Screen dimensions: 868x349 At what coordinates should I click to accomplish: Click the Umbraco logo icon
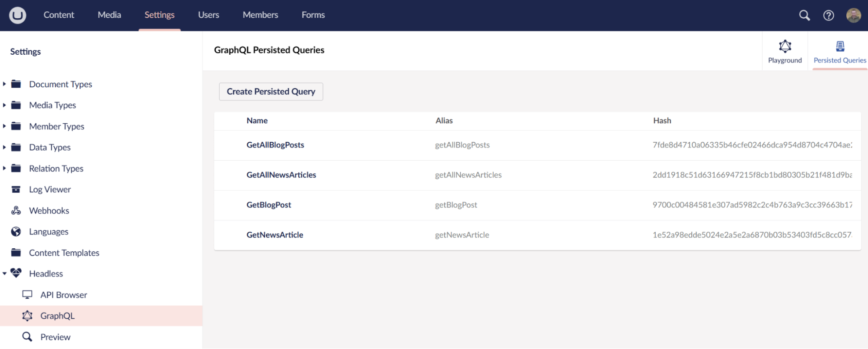click(x=17, y=15)
